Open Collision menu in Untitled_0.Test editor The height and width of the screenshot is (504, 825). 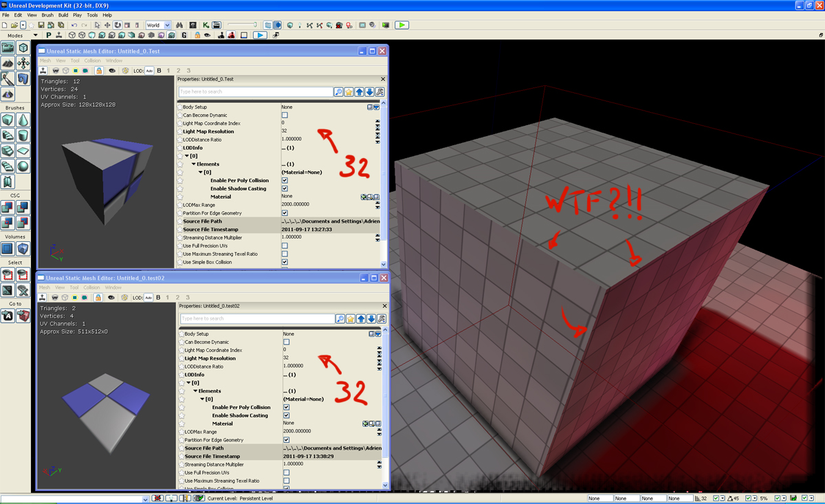(92, 61)
